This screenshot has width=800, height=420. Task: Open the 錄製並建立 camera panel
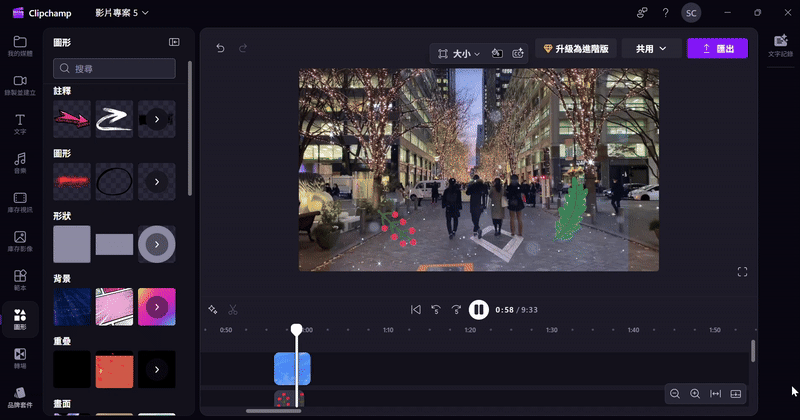(x=20, y=85)
